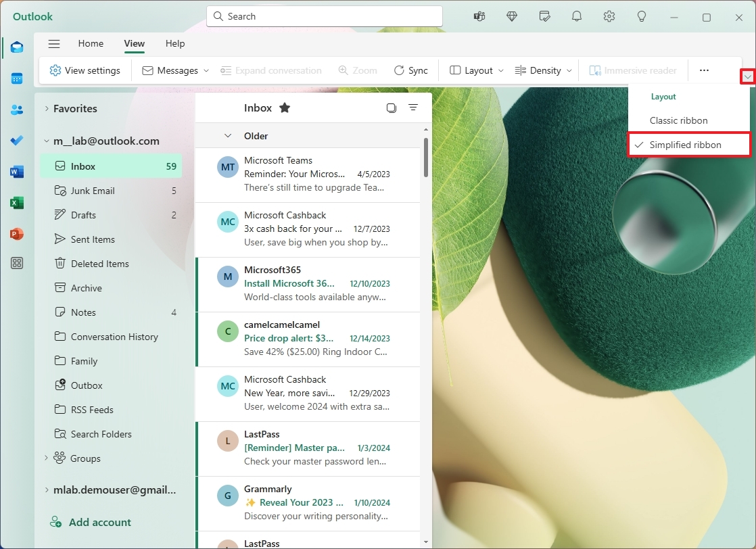756x549 pixels.
Task: Open the Archive folder
Action: 111,288
